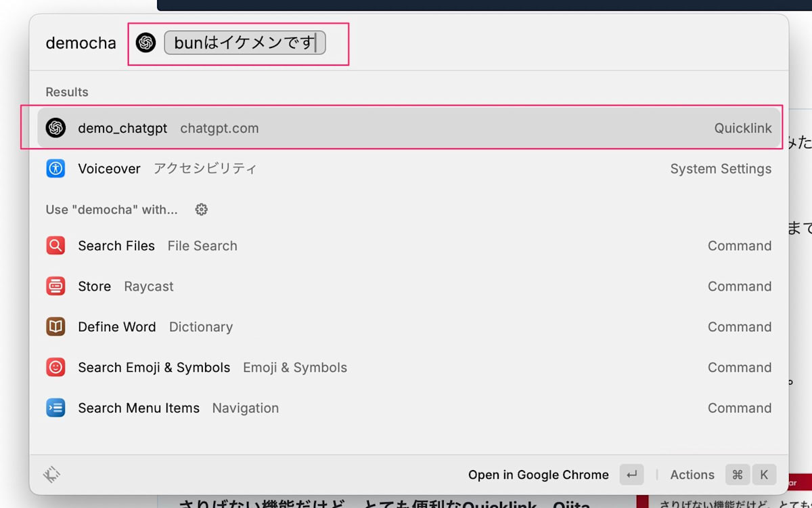
Task: Select the Search Menu Items command
Action: (409, 408)
